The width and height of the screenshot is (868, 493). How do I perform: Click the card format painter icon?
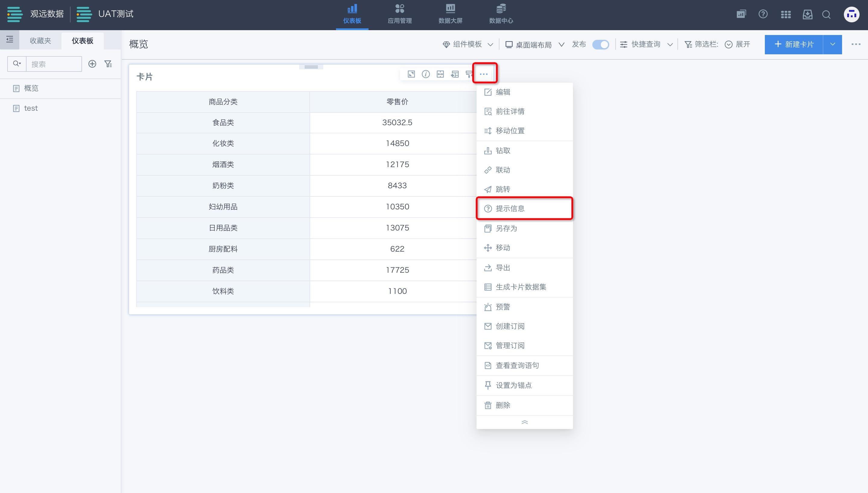(469, 74)
